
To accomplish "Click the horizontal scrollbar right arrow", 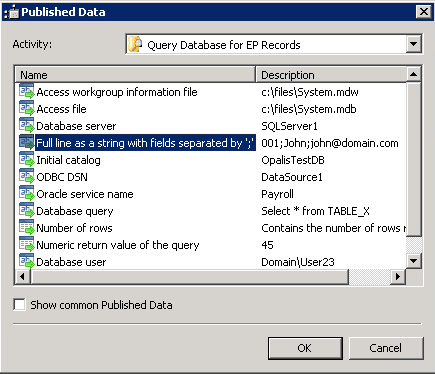I will (x=398, y=276).
